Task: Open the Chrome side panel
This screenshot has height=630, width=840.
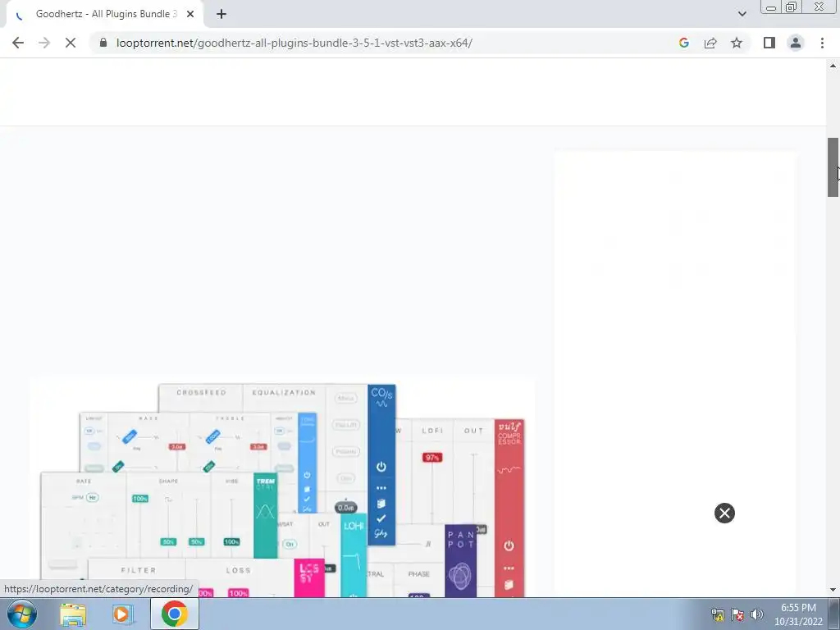Action: coord(769,43)
